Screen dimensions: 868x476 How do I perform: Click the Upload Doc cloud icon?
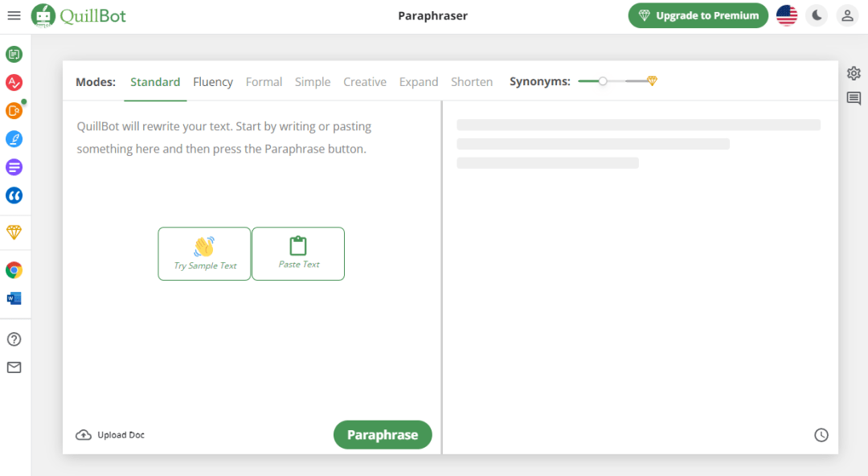tap(84, 435)
